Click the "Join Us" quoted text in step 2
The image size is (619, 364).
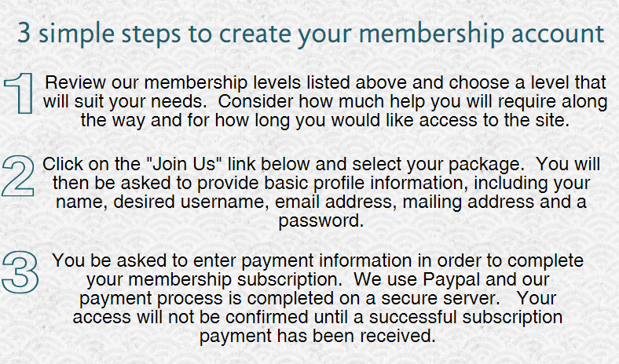click(x=184, y=164)
